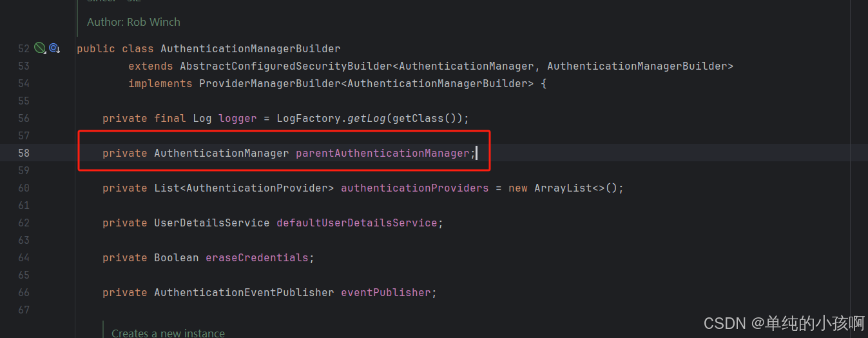Click the green Spring bean gutter icon
Screen dimensions: 868x338
click(40, 48)
